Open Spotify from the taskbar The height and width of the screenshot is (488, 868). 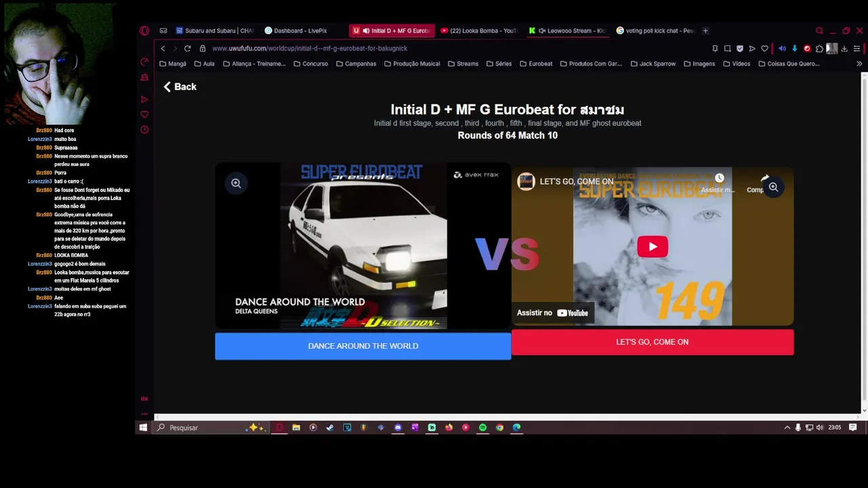coord(483,428)
